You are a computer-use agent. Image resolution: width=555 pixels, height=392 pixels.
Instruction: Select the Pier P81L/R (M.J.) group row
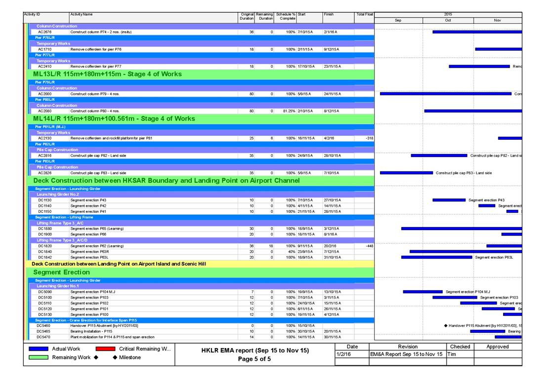[201, 127]
